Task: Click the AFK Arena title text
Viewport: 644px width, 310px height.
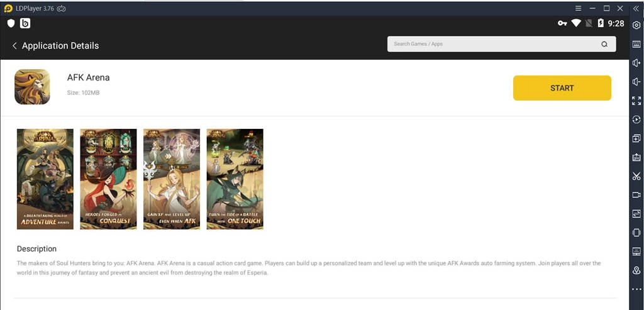Action: pos(88,77)
